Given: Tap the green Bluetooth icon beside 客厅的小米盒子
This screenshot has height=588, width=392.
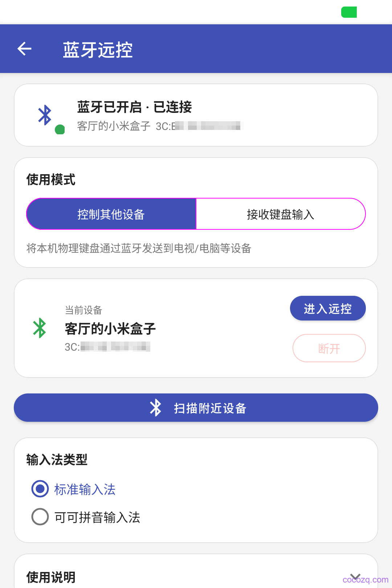Looking at the screenshot, I should 40,328.
